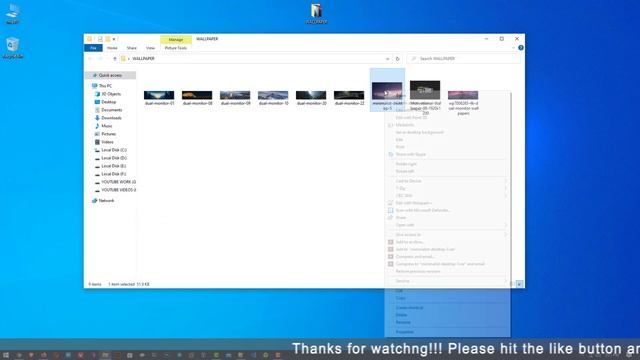Open the Home ribbon tab
640x360 pixels.
pos(112,48)
